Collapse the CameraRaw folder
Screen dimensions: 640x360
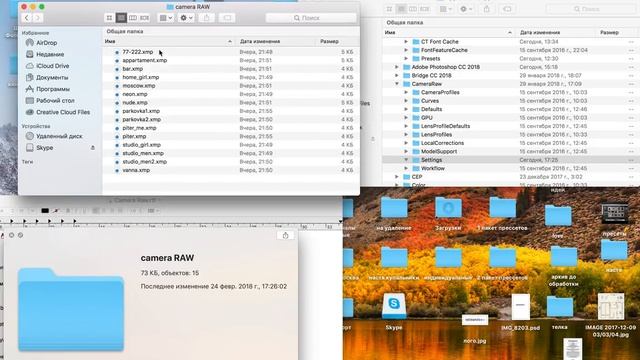pyautogui.click(x=396, y=84)
